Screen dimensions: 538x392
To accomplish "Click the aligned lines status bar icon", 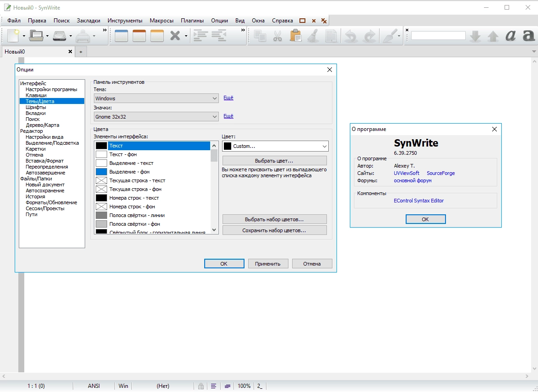I will [x=213, y=386].
